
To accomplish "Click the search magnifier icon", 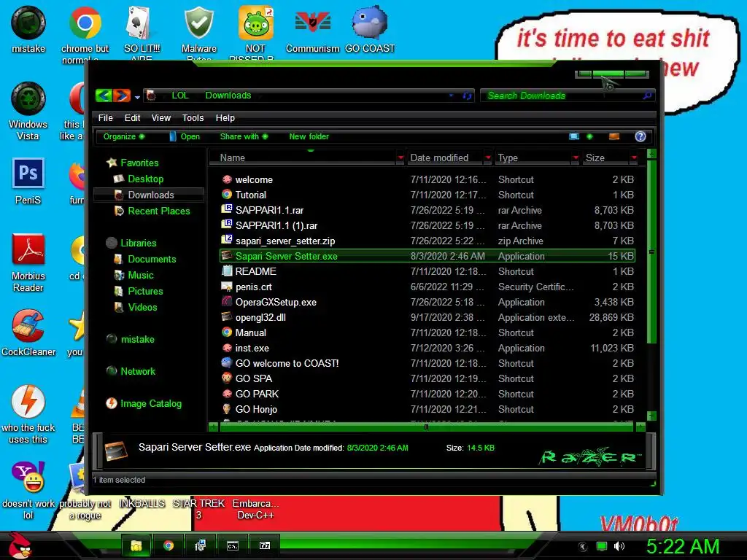I will tap(647, 96).
